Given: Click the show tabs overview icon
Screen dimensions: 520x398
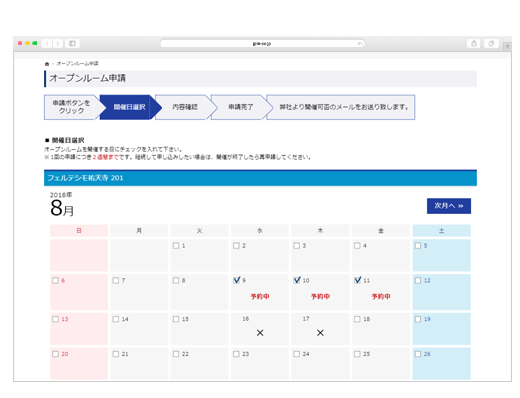Looking at the screenshot, I should 491,43.
